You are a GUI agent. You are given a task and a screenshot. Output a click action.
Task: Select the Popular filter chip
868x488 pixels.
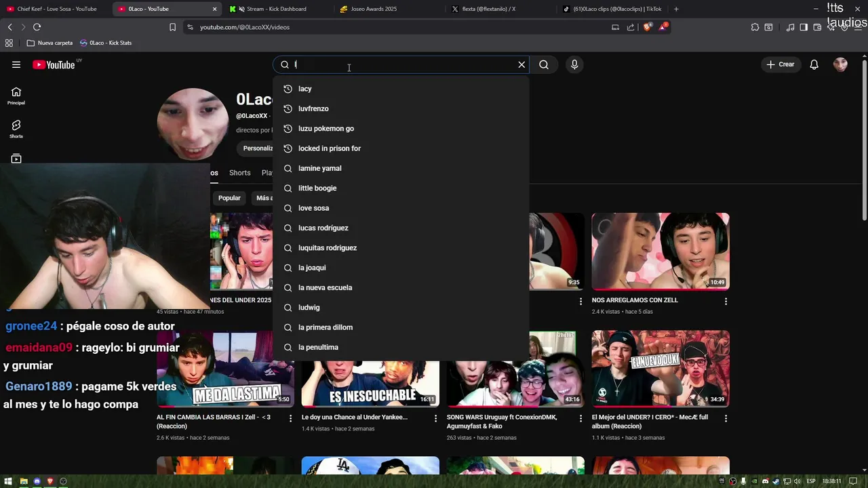(x=229, y=198)
